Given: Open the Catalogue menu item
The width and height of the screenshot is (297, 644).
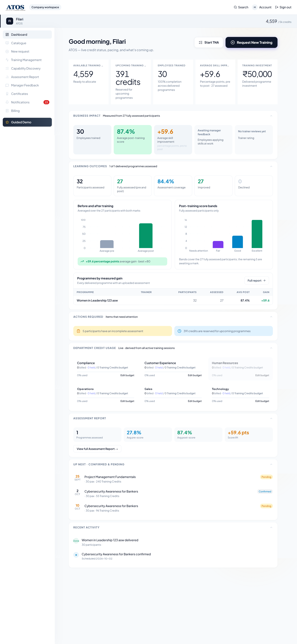Looking at the screenshot, I should pyautogui.click(x=27, y=43).
